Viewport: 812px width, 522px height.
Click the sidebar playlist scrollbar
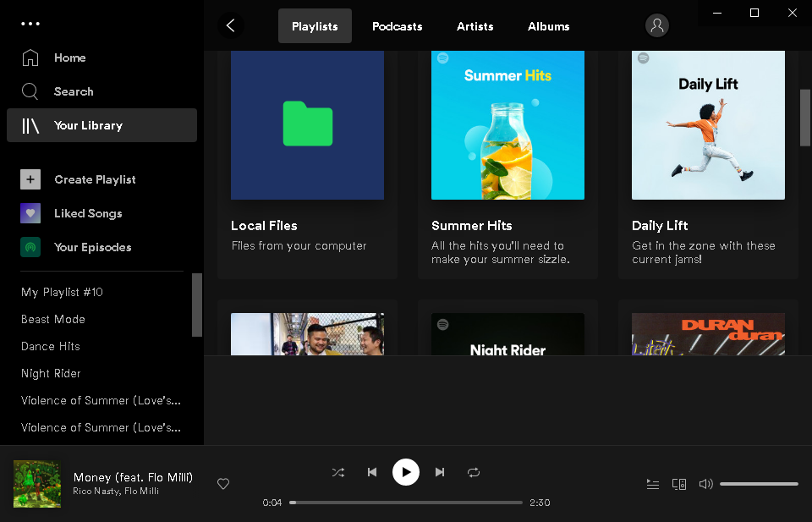point(197,305)
